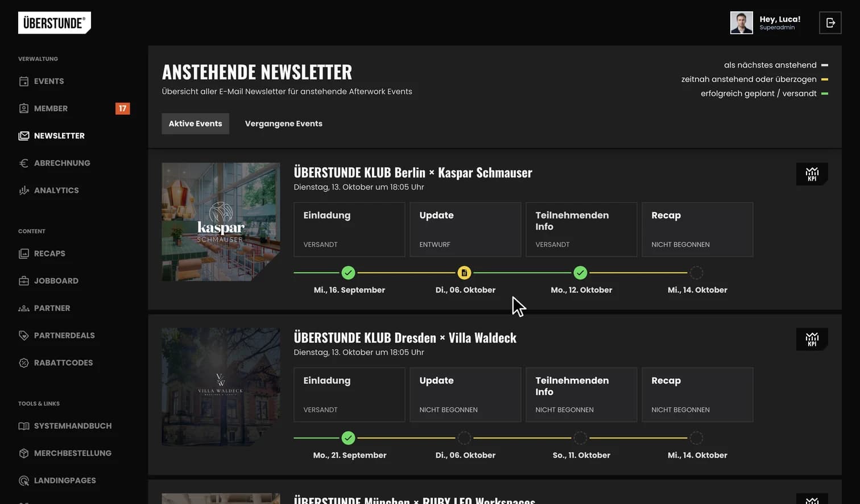The width and height of the screenshot is (860, 504).
Task: Open the Dresden Update newsletter card
Action: (x=465, y=395)
